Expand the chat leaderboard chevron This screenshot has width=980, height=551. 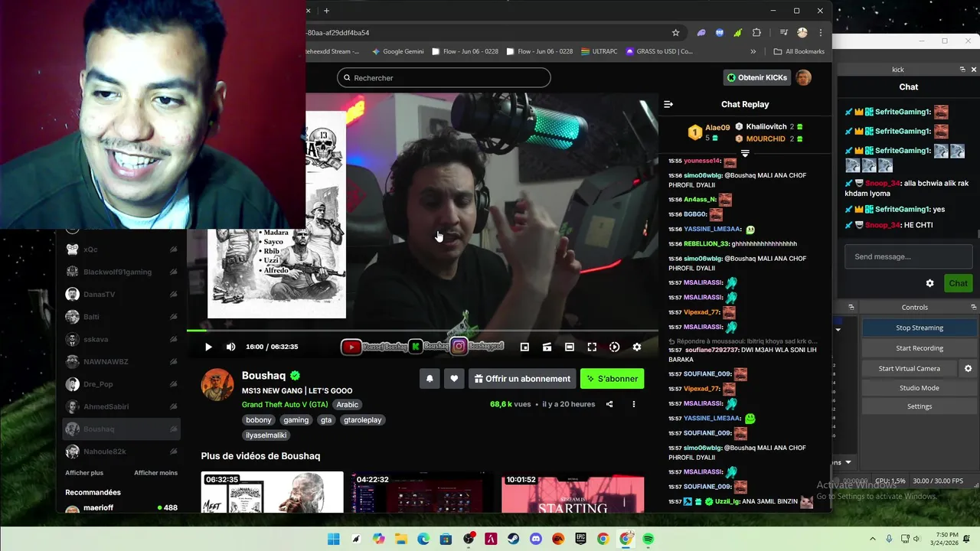tap(745, 154)
